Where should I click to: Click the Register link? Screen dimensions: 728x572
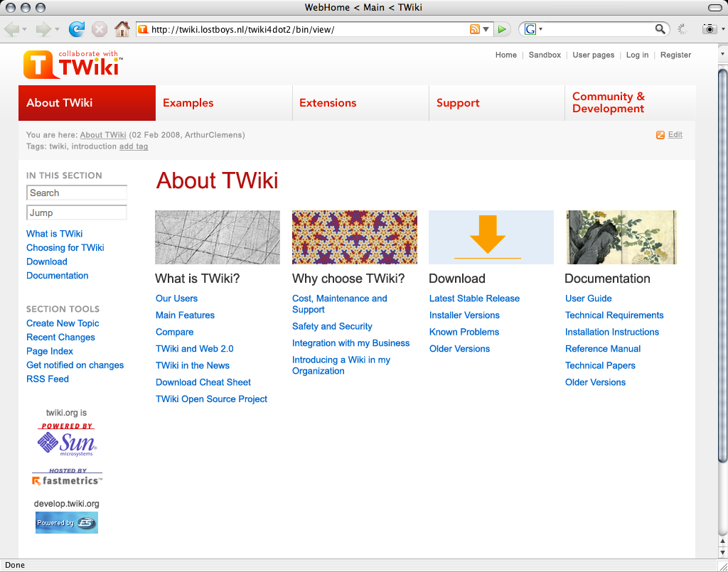675,55
